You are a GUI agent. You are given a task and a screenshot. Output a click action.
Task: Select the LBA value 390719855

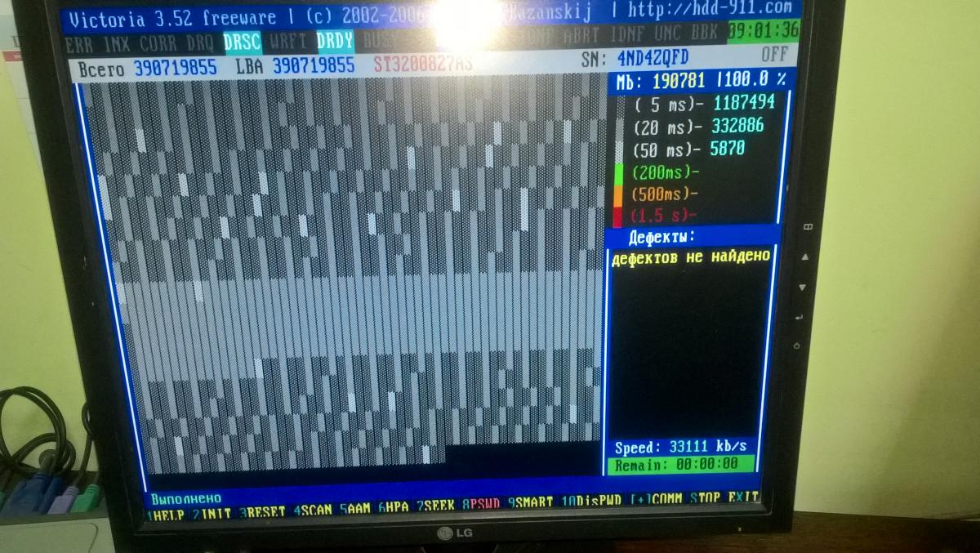click(x=314, y=65)
